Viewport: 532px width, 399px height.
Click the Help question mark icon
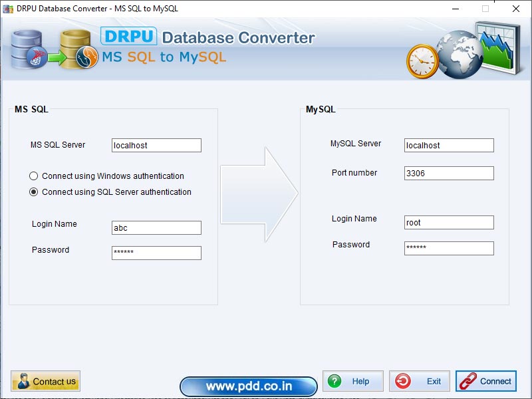click(x=335, y=381)
